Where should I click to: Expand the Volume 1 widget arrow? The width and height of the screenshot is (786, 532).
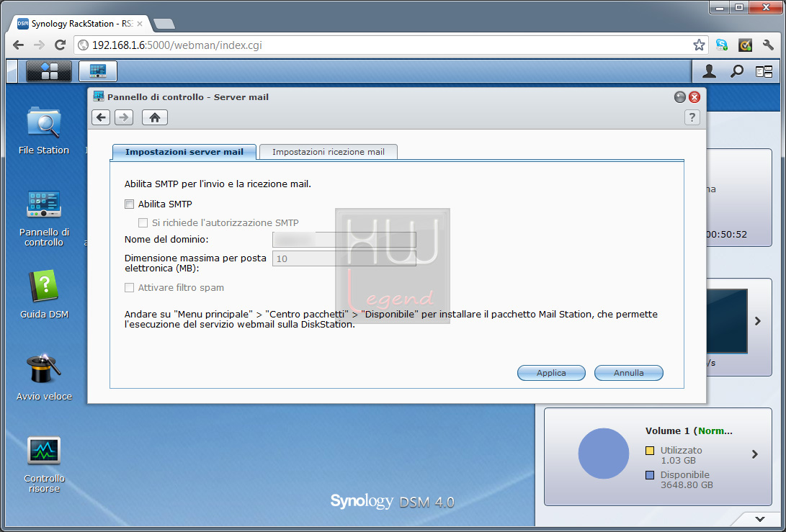[755, 454]
